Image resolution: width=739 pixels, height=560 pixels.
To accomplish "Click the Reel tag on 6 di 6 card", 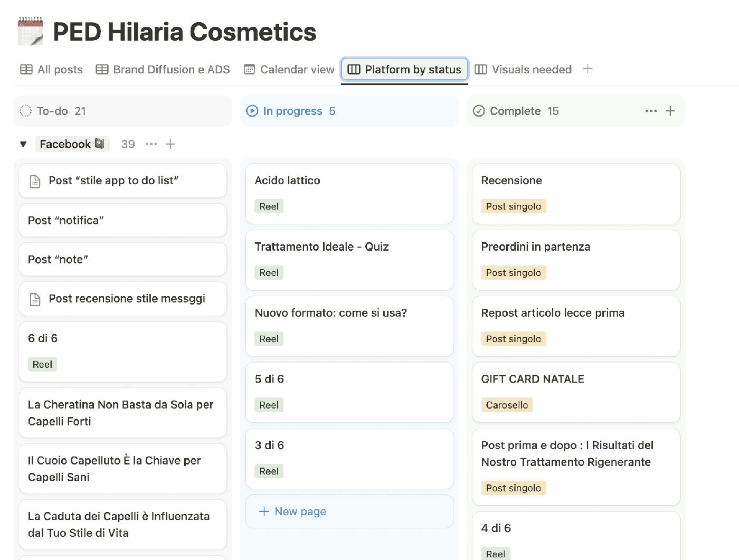I will (x=42, y=364).
